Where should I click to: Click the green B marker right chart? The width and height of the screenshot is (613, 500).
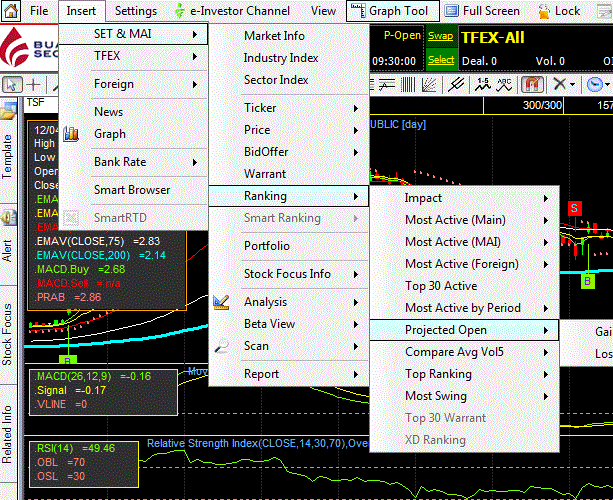pyautogui.click(x=588, y=281)
